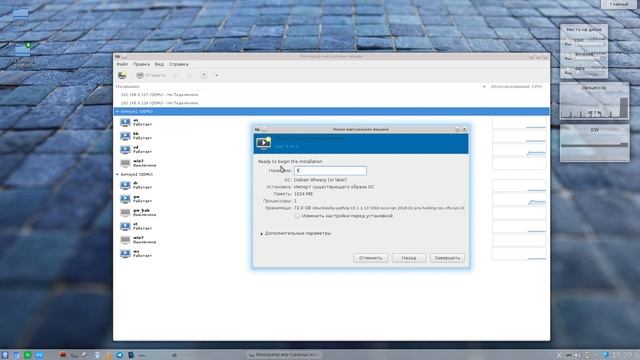Select the dc virtual machine icon
This screenshot has height=360, width=640.
[125, 185]
